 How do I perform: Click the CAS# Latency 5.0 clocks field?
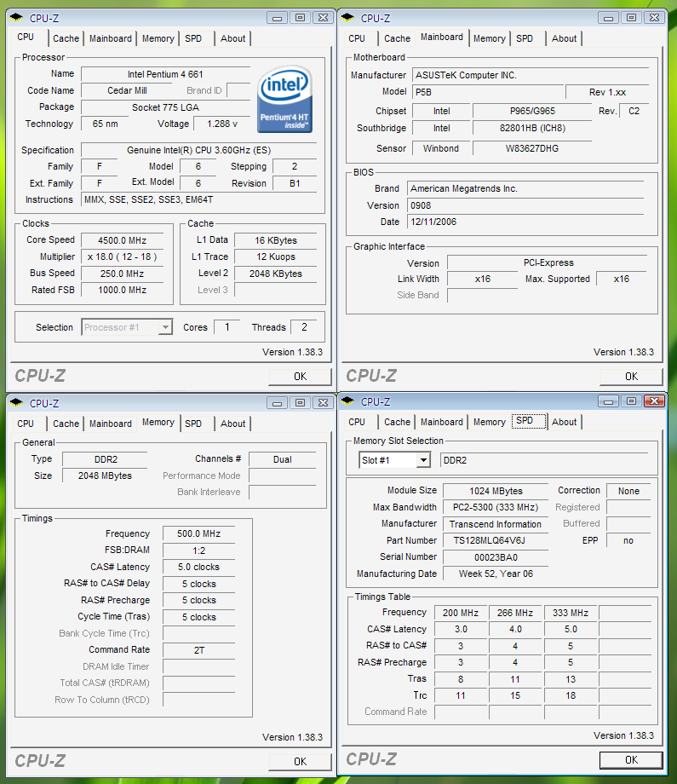(x=198, y=568)
